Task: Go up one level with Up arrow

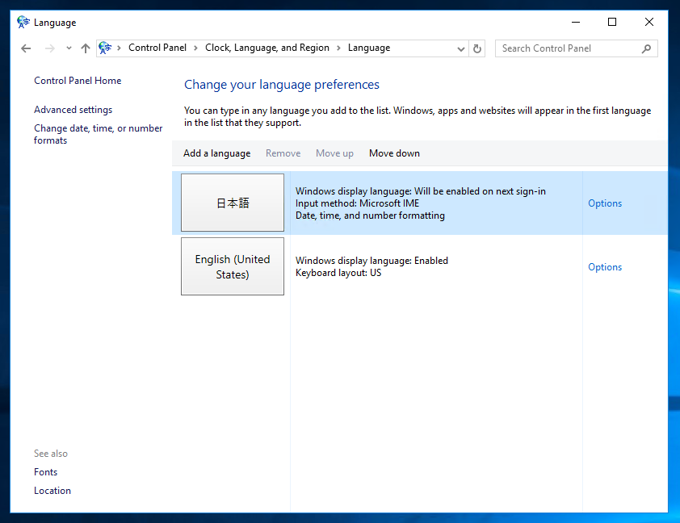Action: (85, 48)
